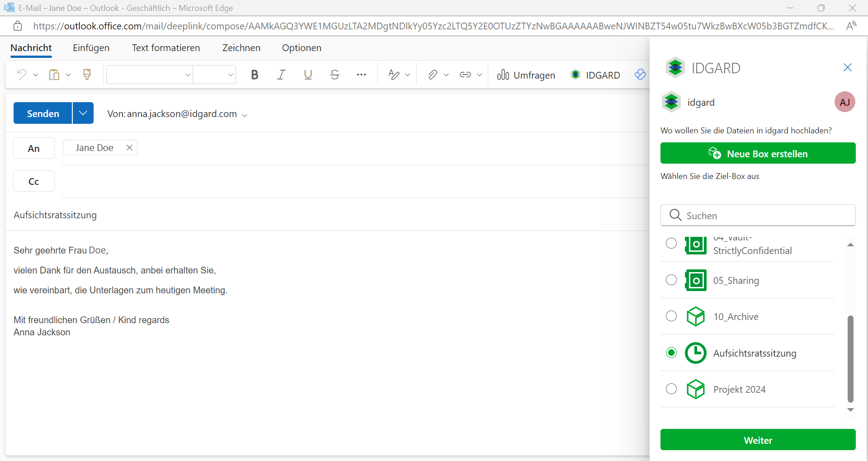Expand the Paste options dropdown arrow

point(68,75)
